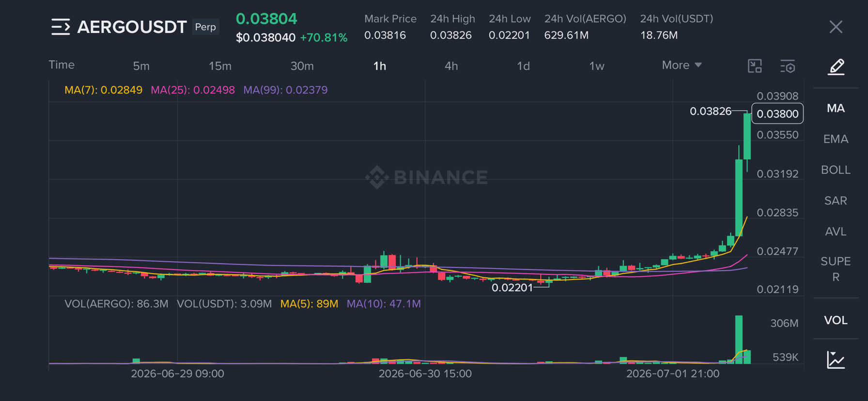Click the 24h High value
The image size is (868, 401).
(451, 35)
